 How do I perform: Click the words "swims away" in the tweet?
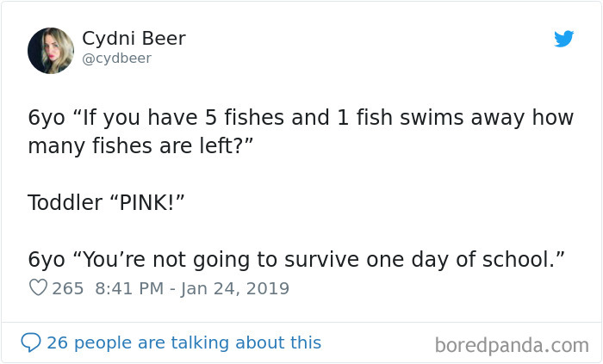pyautogui.click(x=425, y=118)
